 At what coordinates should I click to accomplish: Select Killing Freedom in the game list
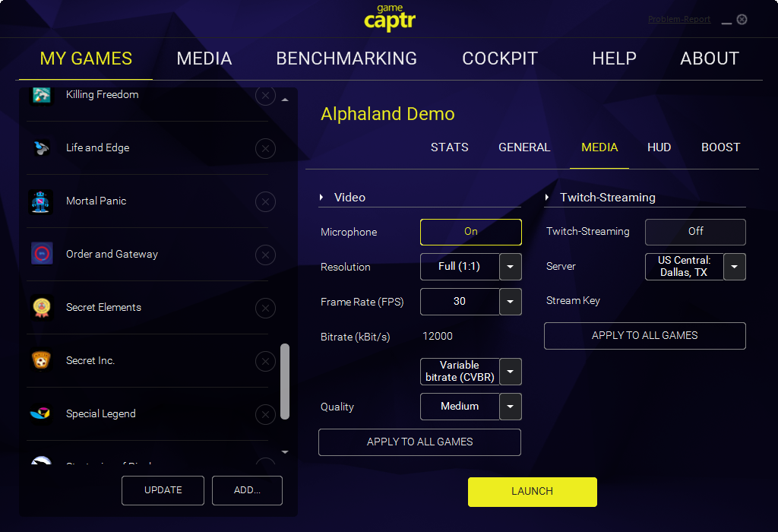147,103
